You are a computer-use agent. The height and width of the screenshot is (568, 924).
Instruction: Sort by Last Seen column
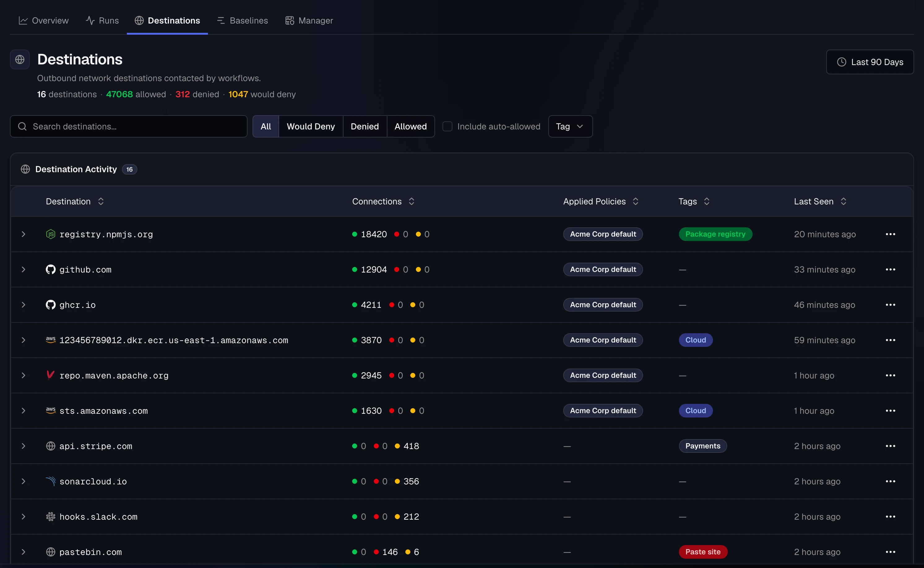click(820, 201)
